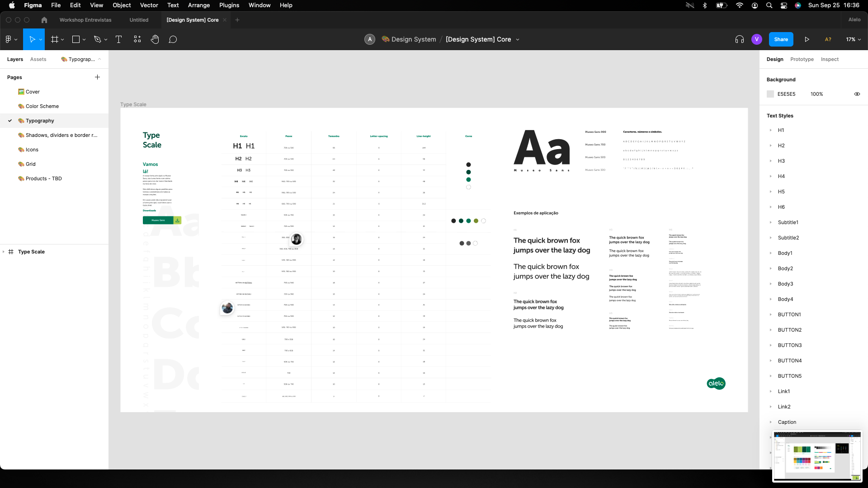Open the Resources components tool
This screenshot has width=868, height=488.
[x=137, y=40]
